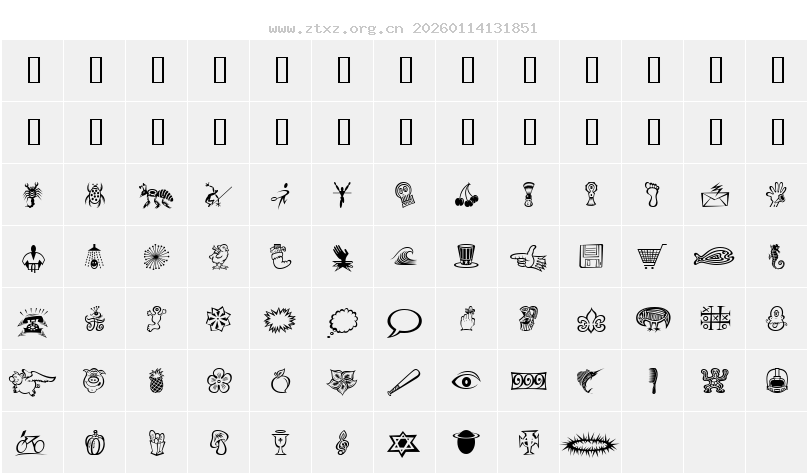Select the pineapple glyph
The height and width of the screenshot is (476, 808).
point(157,381)
